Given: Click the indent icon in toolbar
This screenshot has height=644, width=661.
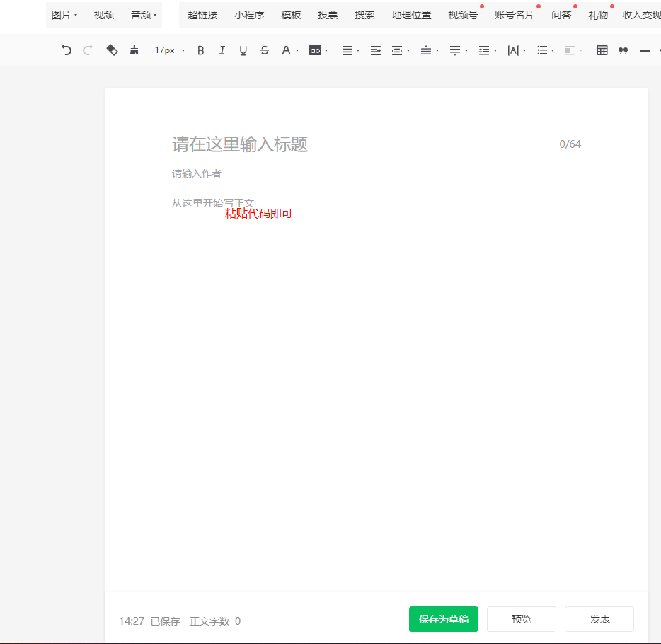Looking at the screenshot, I should click(376, 50).
